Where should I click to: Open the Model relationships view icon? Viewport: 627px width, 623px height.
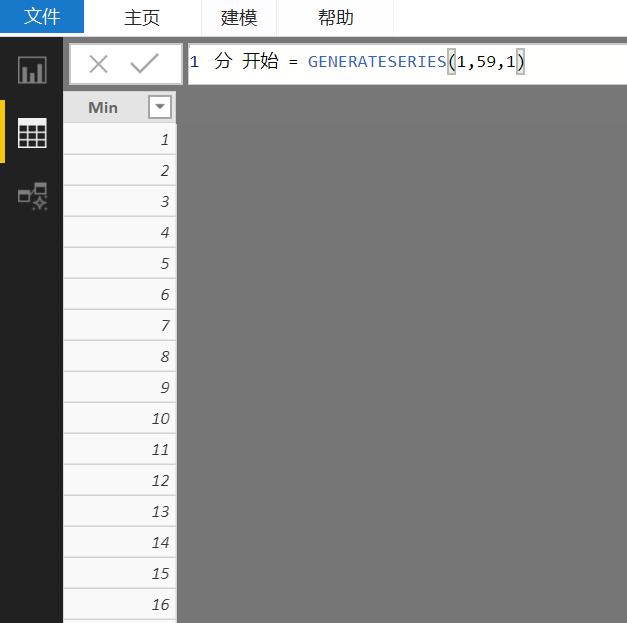click(33, 196)
